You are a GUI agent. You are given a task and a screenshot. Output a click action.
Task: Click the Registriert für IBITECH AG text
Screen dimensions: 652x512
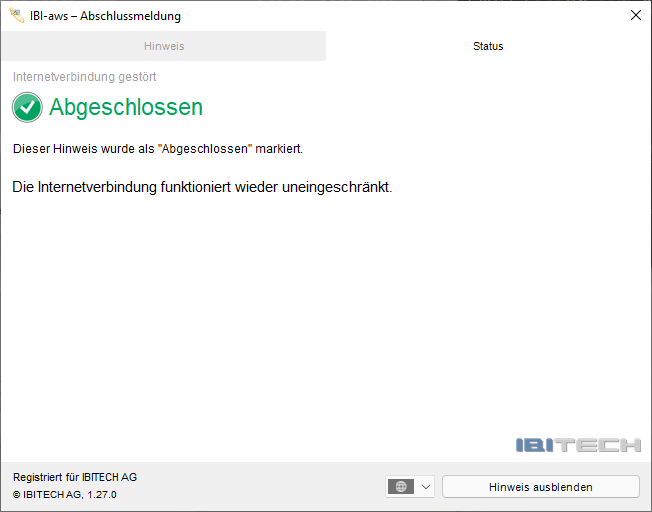coord(75,477)
